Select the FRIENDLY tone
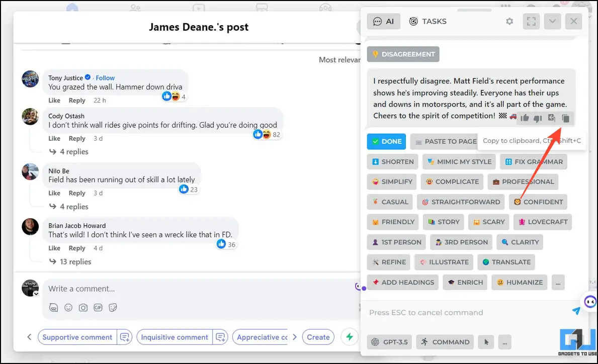Viewport: 598px width, 364px height. (x=393, y=222)
